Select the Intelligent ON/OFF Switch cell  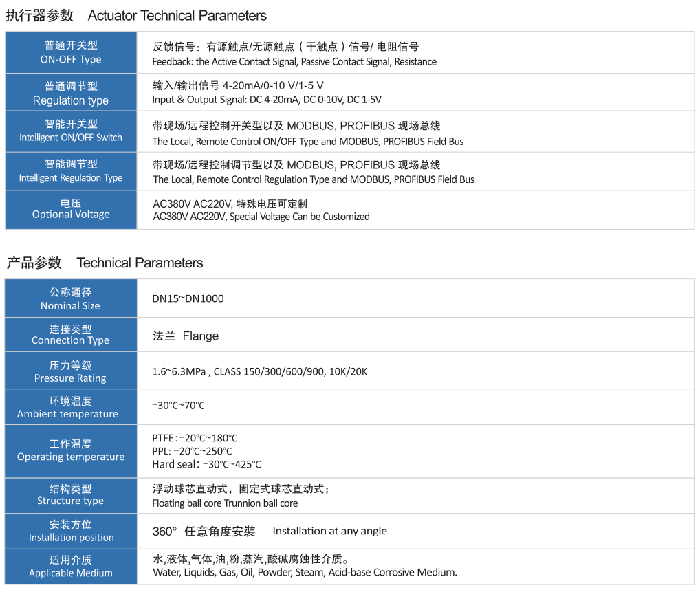click(x=71, y=131)
